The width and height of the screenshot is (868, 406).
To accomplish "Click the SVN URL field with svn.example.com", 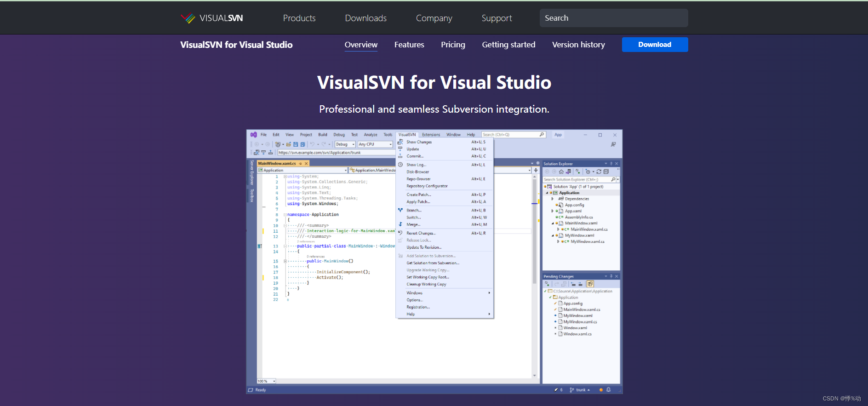I will 336,153.
